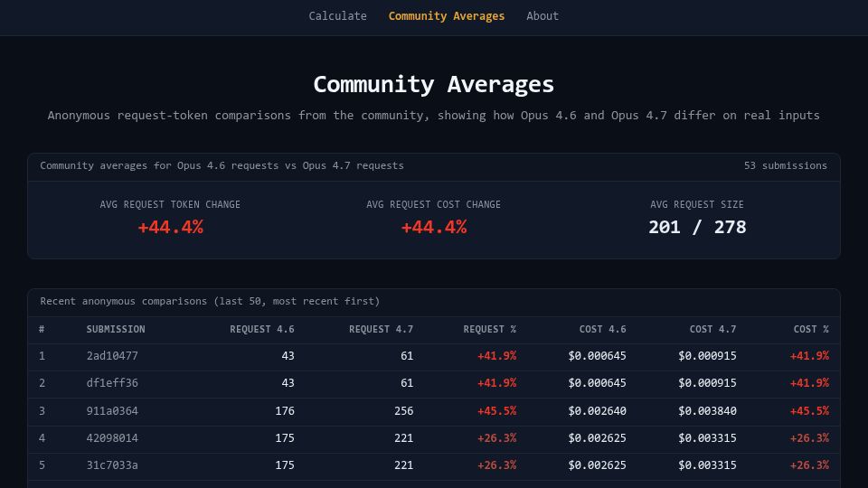868x488 pixels.
Task: Click the subtitle about anonymous request-token comparisons
Action: tap(433, 116)
